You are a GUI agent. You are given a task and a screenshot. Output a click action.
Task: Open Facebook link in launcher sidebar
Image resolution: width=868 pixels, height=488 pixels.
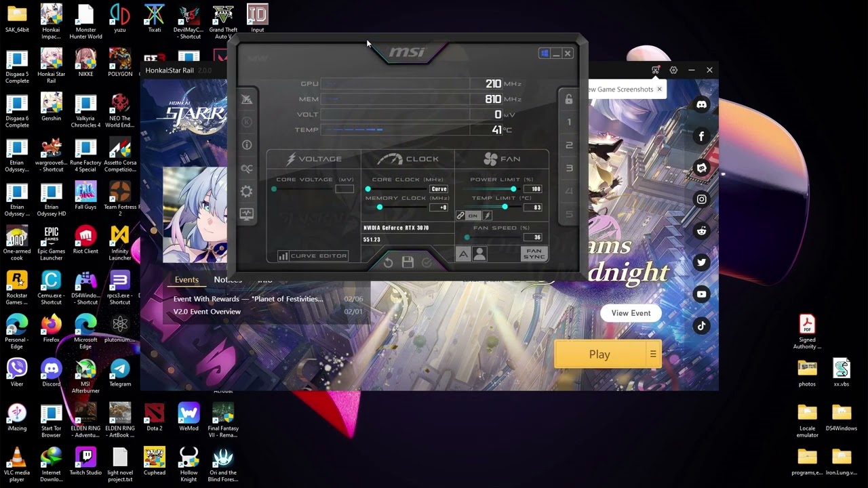click(702, 136)
